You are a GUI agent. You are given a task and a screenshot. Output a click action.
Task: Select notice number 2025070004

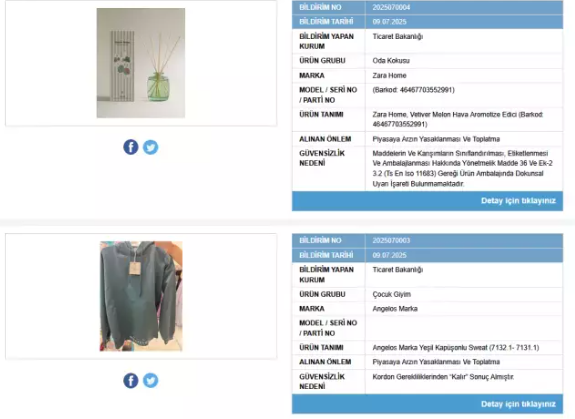click(391, 7)
